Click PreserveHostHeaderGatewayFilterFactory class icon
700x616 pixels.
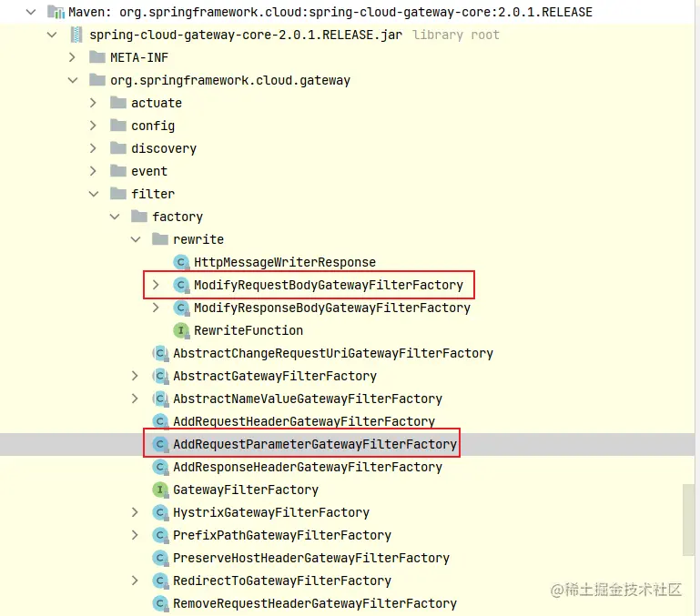click(160, 558)
